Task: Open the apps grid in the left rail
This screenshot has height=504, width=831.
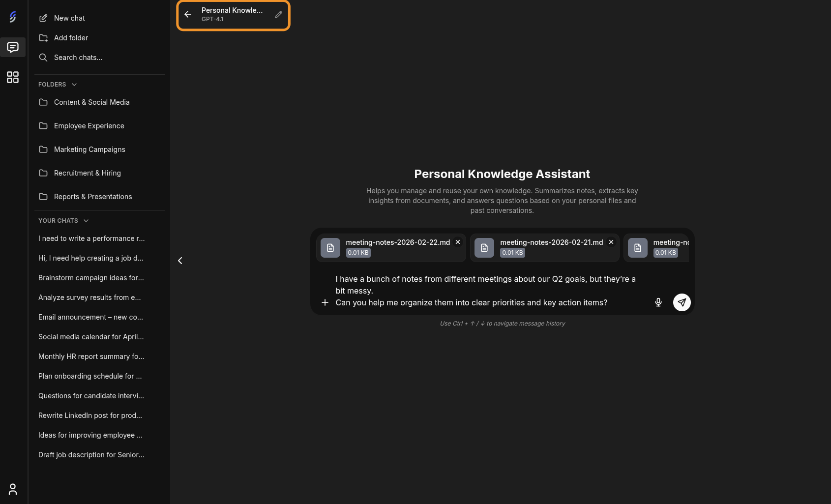Action: pyautogui.click(x=13, y=77)
